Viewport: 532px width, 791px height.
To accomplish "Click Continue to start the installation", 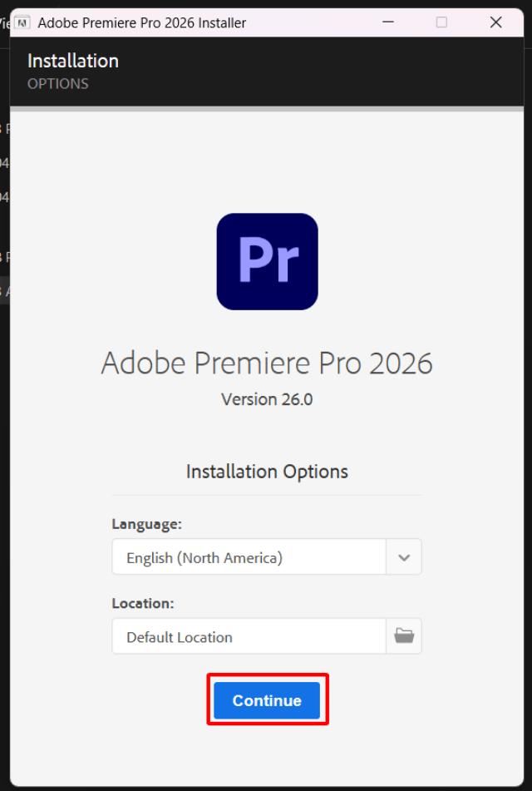I will pos(267,700).
